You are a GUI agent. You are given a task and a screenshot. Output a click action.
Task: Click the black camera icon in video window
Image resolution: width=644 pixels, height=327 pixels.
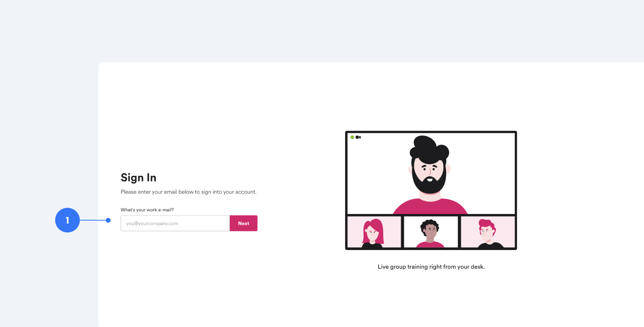tap(358, 137)
